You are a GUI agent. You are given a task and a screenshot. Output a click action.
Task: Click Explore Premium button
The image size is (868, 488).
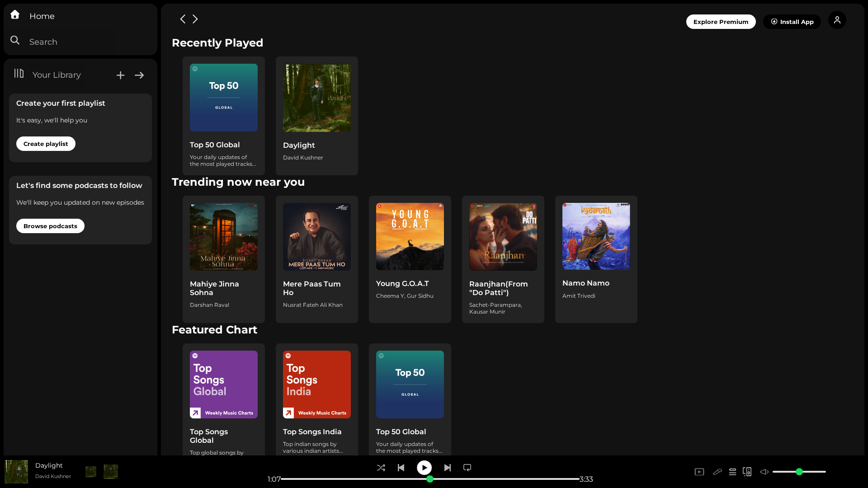(721, 22)
